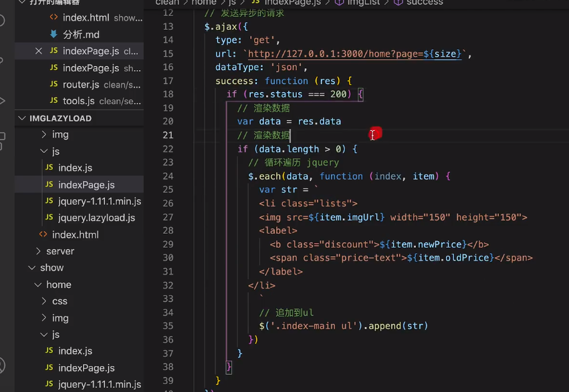The height and width of the screenshot is (392, 569).
Task: Click 'if (data.length > 0)' on line 22
Action: coord(297,150)
